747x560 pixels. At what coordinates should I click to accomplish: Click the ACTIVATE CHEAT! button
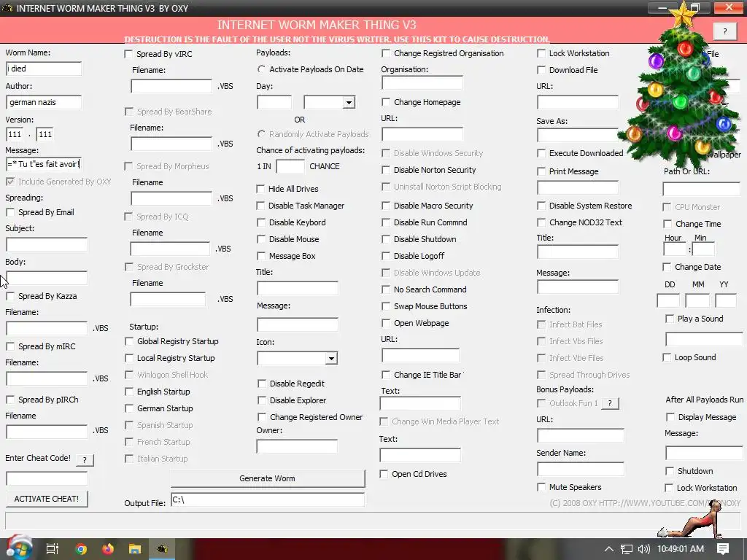click(x=47, y=499)
